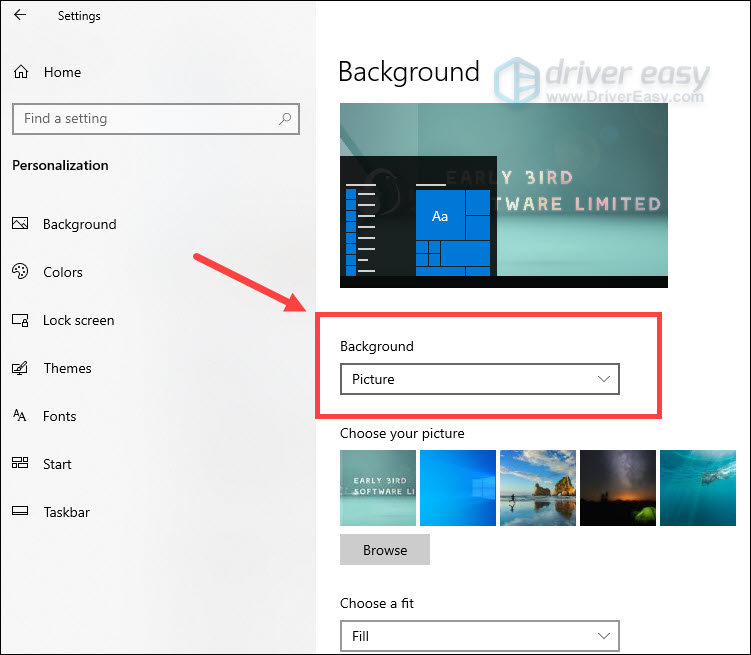Open Fonts settings

coord(59,416)
